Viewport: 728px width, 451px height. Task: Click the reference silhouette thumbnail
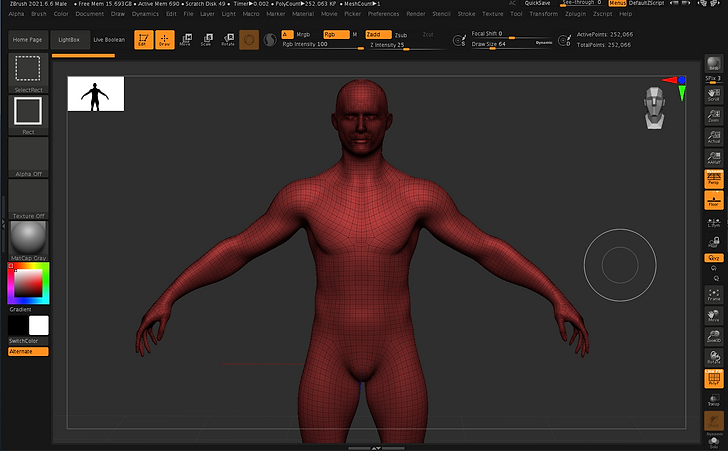96,94
